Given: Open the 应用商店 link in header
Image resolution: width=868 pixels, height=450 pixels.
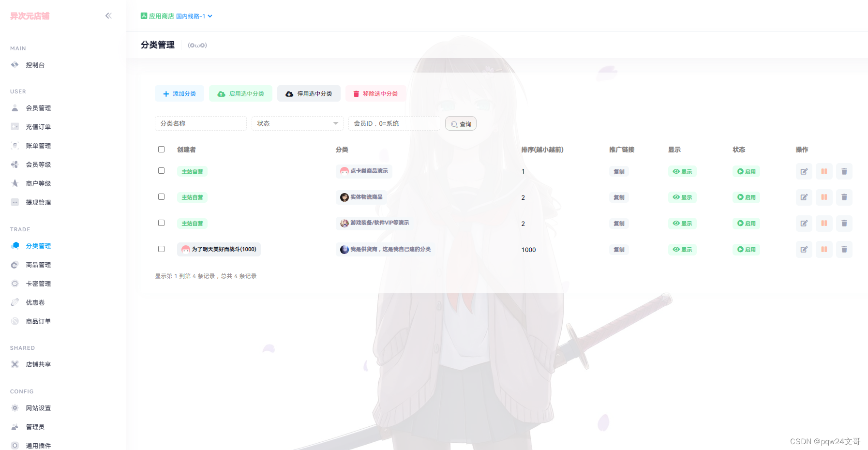Looking at the screenshot, I should 157,16.
